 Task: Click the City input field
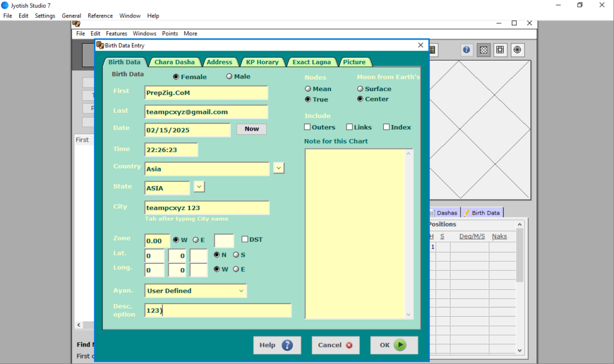point(207,207)
